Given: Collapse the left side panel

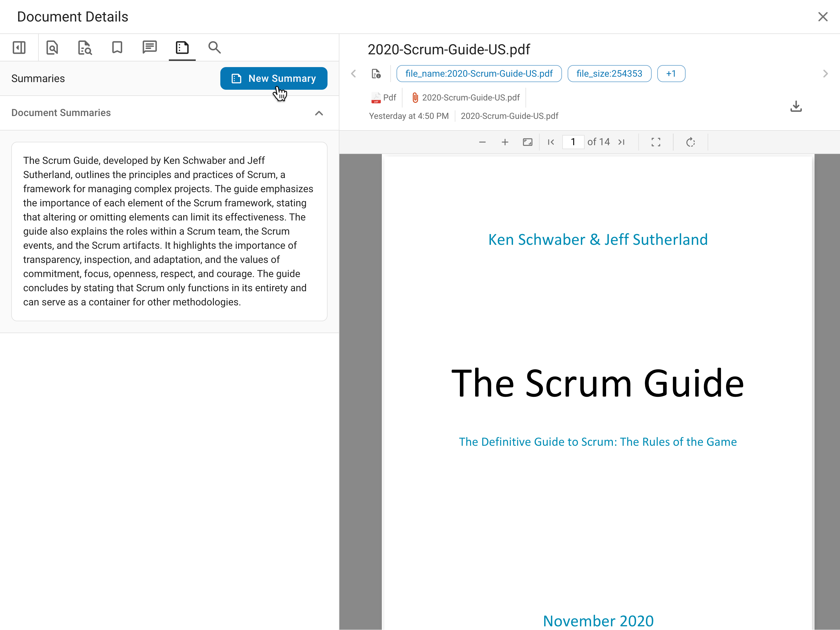Looking at the screenshot, I should coord(19,48).
